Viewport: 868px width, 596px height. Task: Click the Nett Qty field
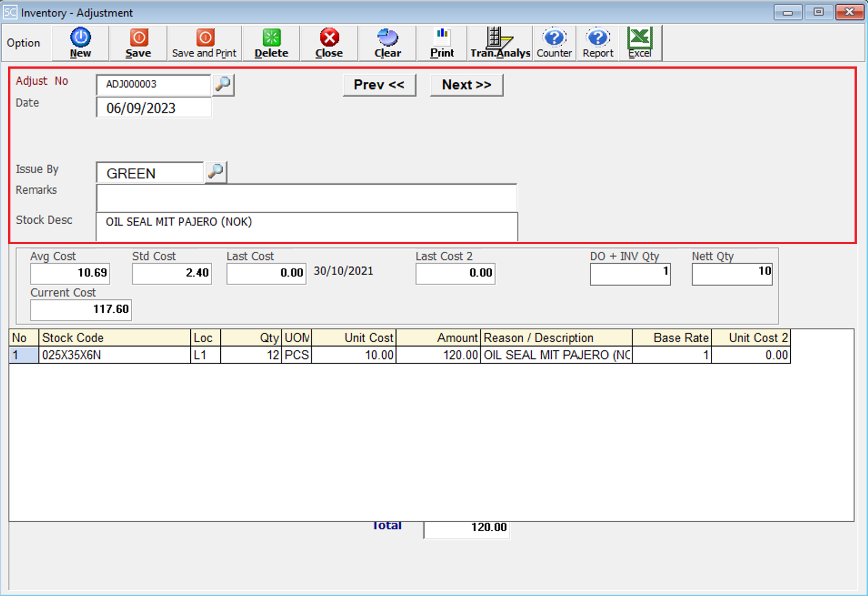point(732,274)
